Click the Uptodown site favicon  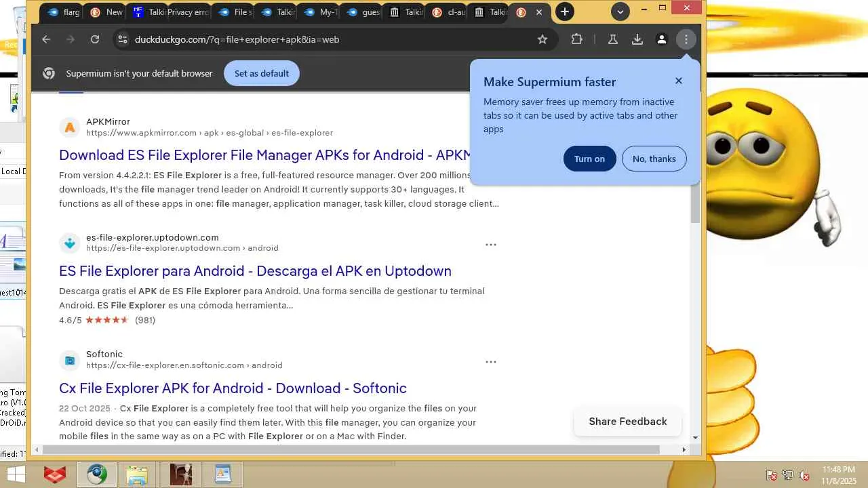[69, 243]
